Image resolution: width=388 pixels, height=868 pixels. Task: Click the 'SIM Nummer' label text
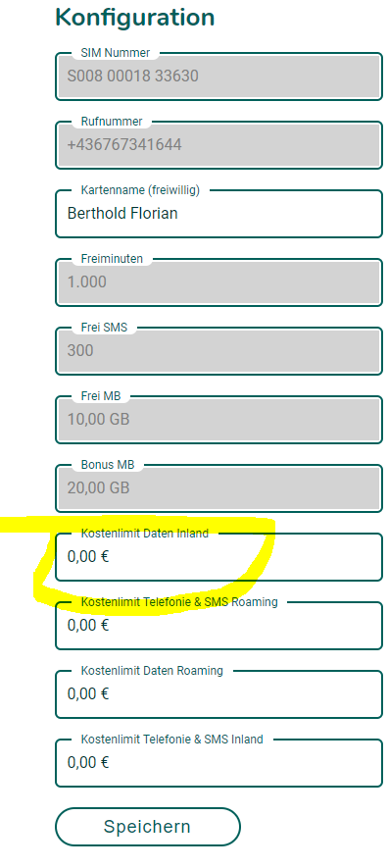point(115,53)
